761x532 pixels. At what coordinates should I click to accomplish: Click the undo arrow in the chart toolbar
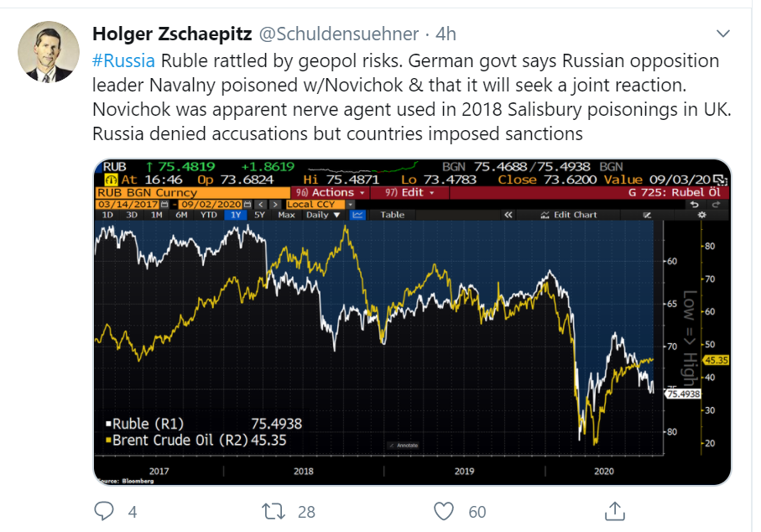(695, 205)
